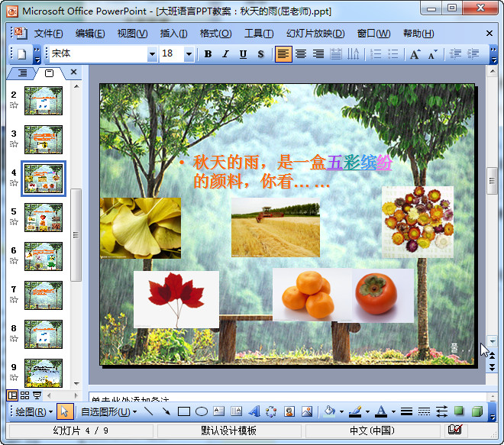The height and width of the screenshot is (445, 504).
Task: Click the Increase Indent icon
Action: click(x=473, y=53)
